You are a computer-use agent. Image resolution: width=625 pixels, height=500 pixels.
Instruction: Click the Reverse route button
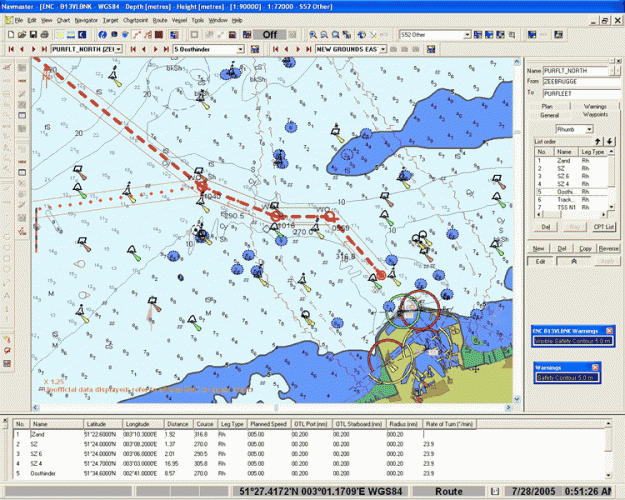pos(608,247)
